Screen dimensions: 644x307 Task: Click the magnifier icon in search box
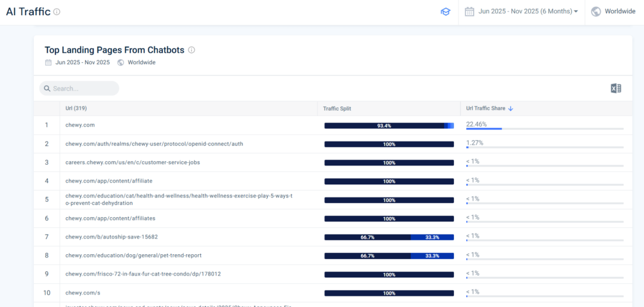pyautogui.click(x=47, y=89)
